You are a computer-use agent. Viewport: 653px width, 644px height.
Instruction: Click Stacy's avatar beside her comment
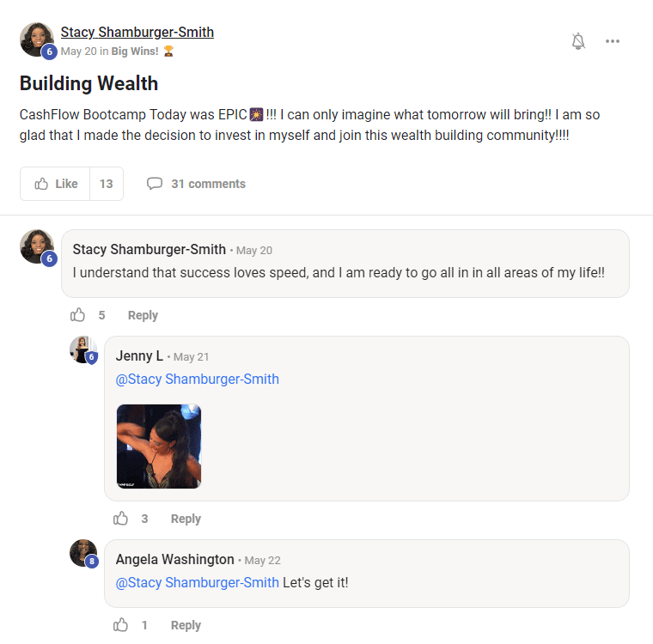tap(37, 247)
